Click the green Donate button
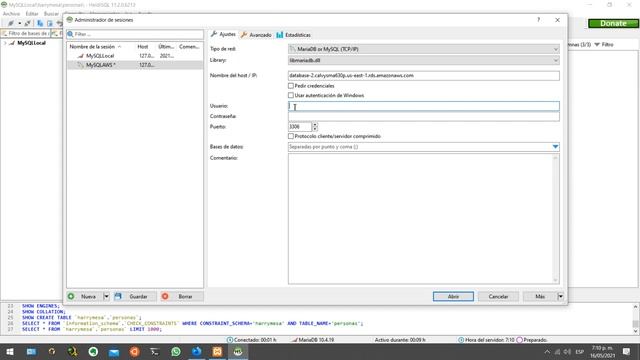The height and width of the screenshot is (360, 640). (x=613, y=24)
